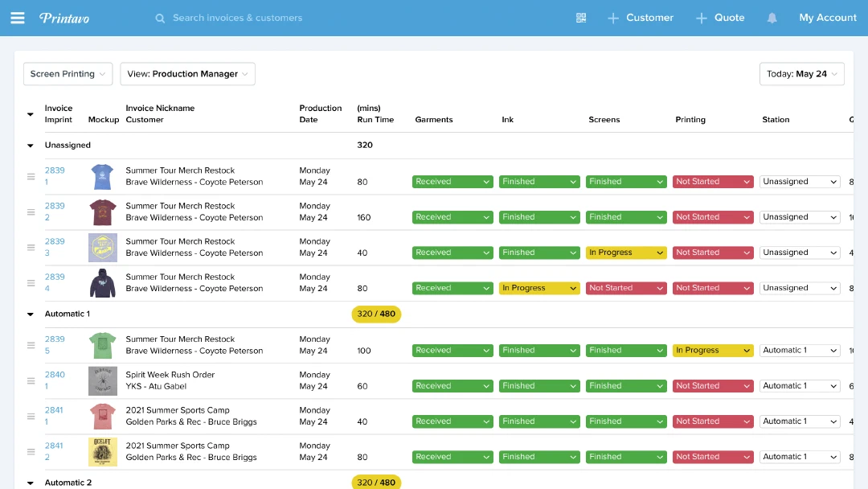Click the Unassigned group run time total 320

click(365, 145)
